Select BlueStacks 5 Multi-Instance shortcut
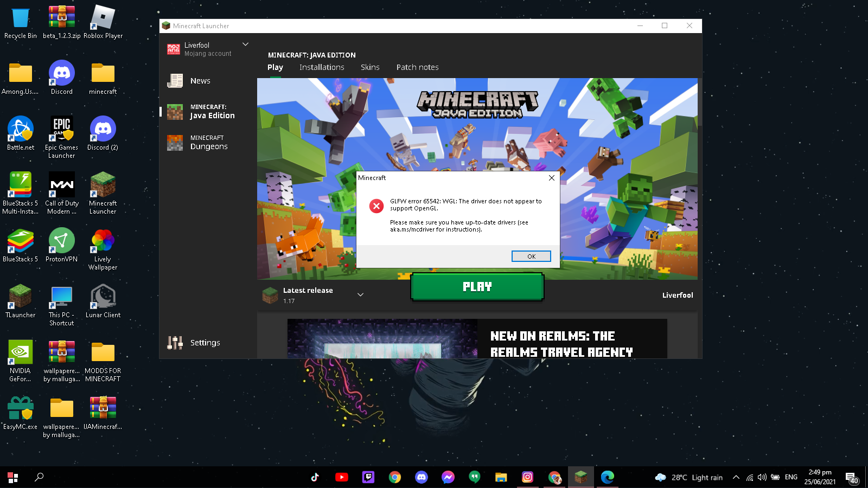Screen dimensions: 868x488 point(21,194)
